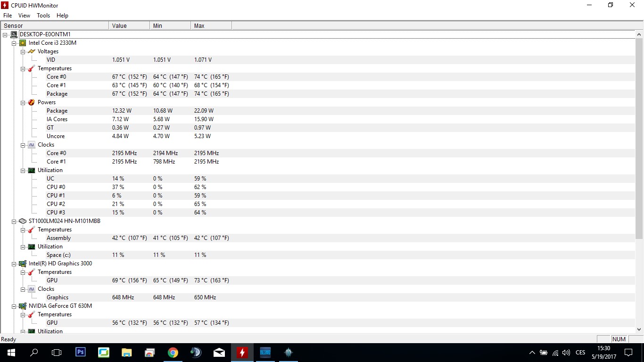Click the CES language indicator in tray

[580, 353]
